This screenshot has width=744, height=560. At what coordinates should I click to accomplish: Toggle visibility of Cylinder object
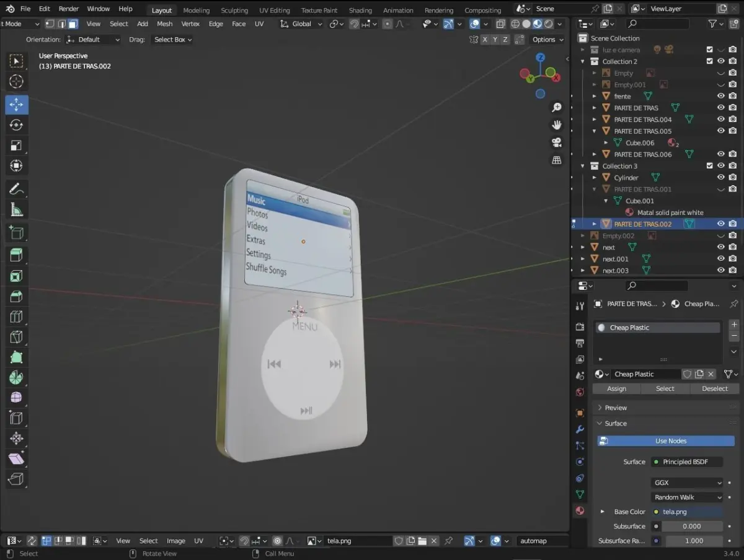tap(721, 177)
